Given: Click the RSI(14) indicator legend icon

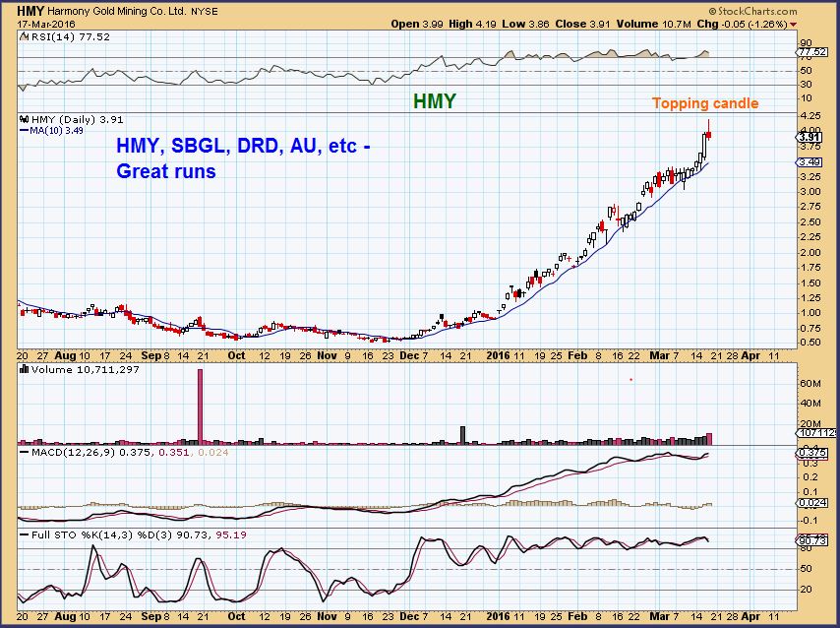Looking at the screenshot, I should pyautogui.click(x=25, y=37).
